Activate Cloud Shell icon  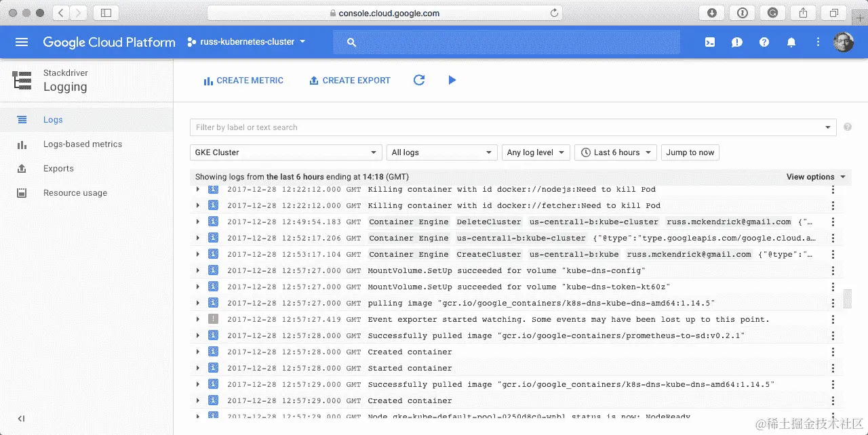(x=710, y=42)
